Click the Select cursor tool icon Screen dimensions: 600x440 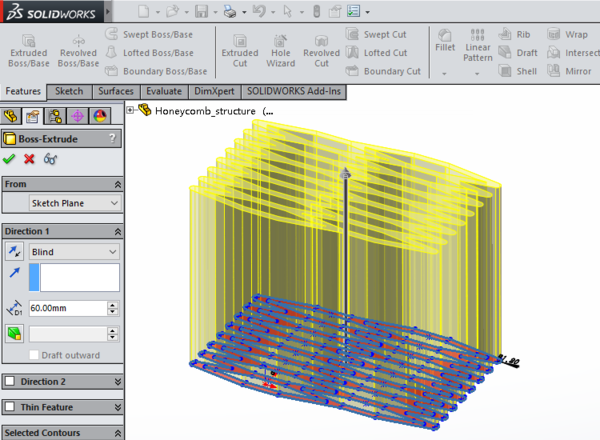(x=287, y=11)
